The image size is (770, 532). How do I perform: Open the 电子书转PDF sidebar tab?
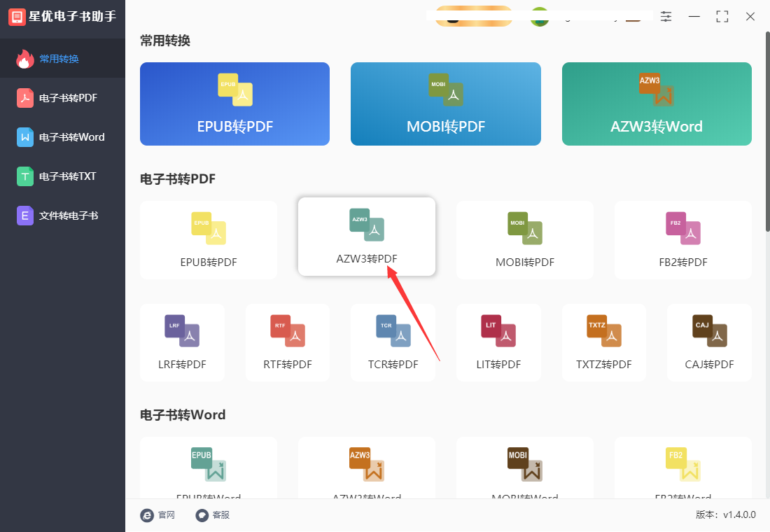(62, 98)
